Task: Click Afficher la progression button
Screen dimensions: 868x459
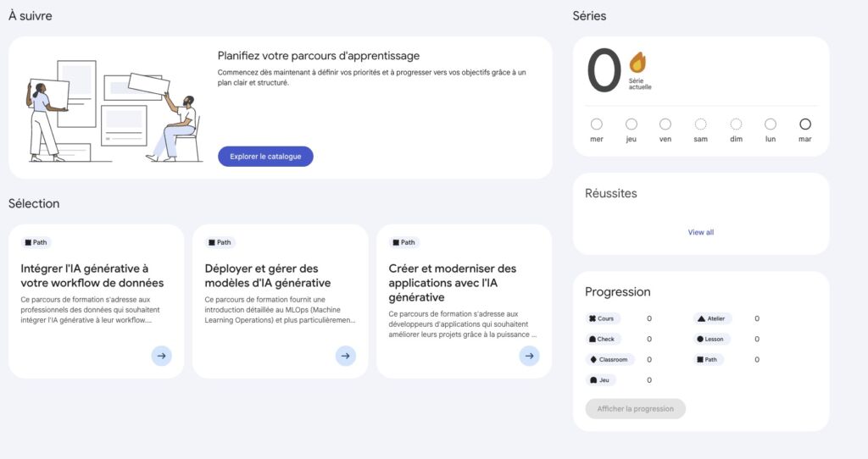Action: click(635, 409)
